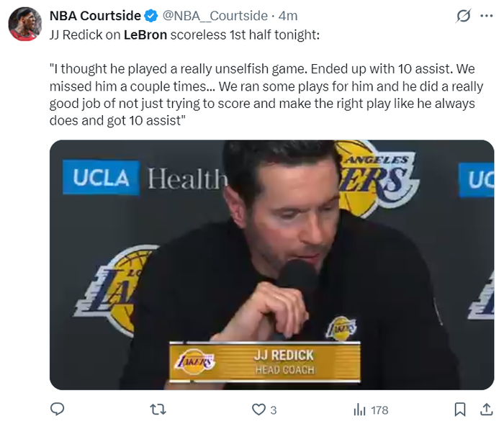
Task: Open the three-dot More options menu
Action: coord(487,16)
